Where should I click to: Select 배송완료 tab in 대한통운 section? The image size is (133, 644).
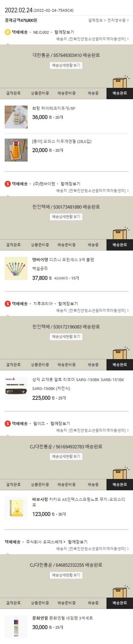tap(120, 93)
